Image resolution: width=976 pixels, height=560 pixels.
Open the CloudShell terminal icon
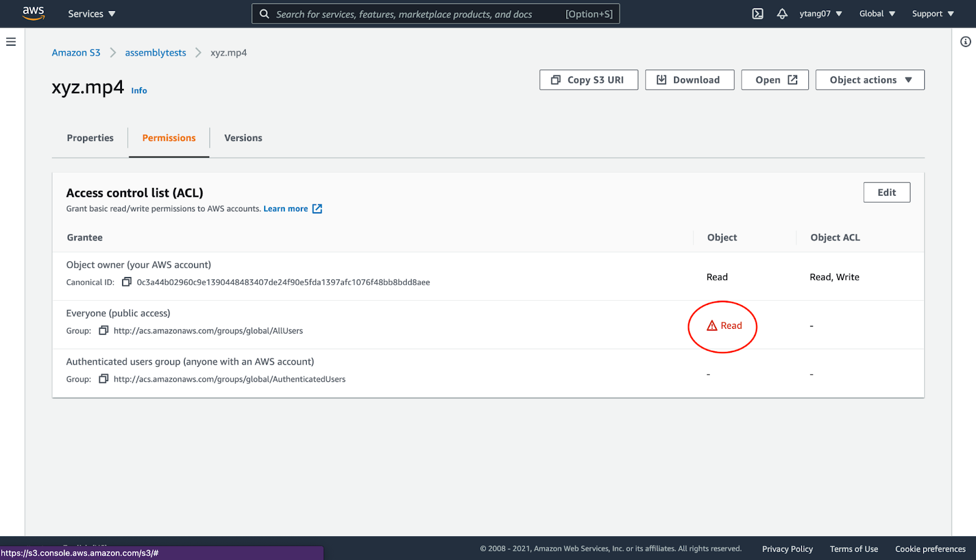[x=758, y=13]
